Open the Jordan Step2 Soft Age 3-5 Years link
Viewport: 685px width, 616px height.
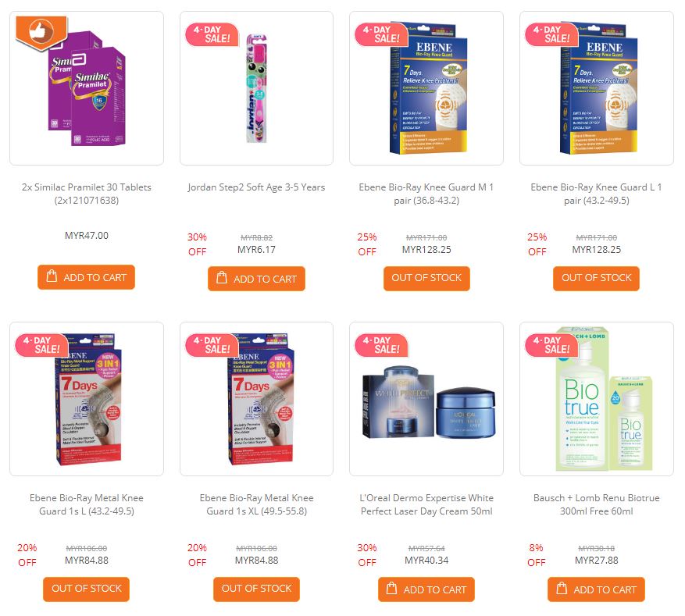256,187
